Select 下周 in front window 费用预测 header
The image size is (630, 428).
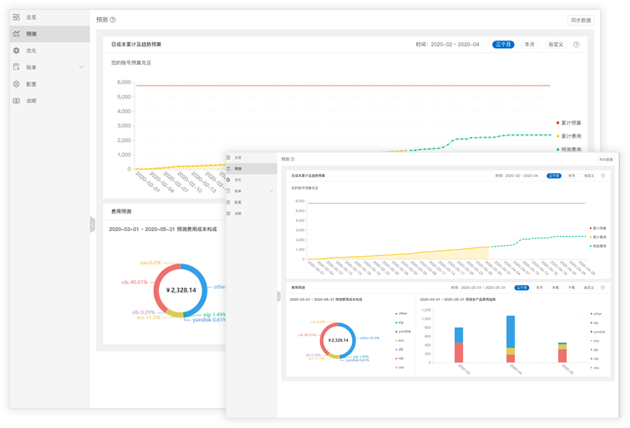(x=571, y=288)
